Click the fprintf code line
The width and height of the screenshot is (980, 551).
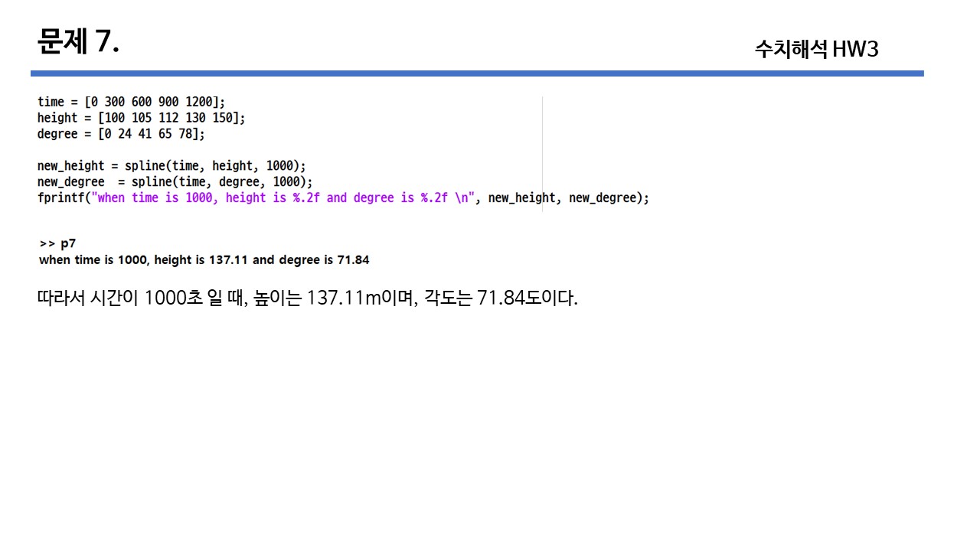[343, 197]
